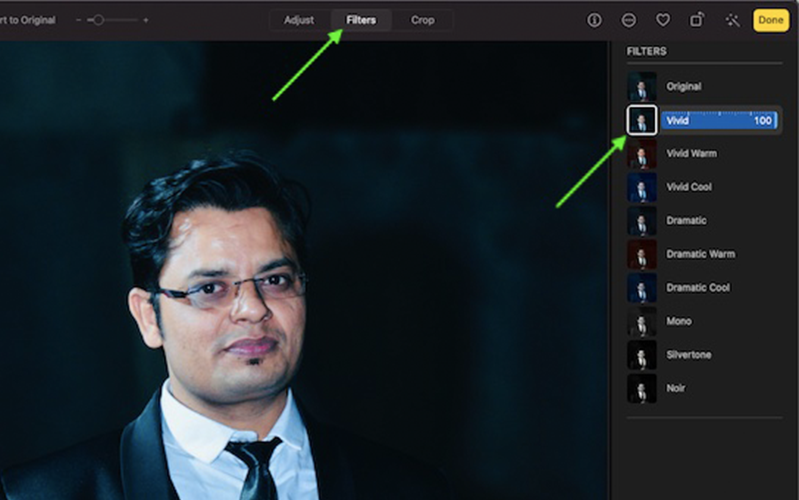
Task: Open the photo Info panel icon
Action: pos(594,20)
